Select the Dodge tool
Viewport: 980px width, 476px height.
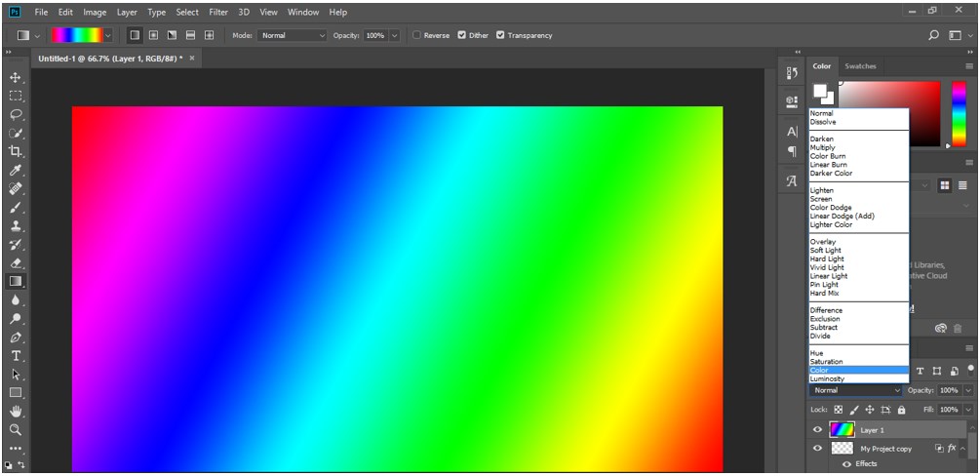[16, 319]
